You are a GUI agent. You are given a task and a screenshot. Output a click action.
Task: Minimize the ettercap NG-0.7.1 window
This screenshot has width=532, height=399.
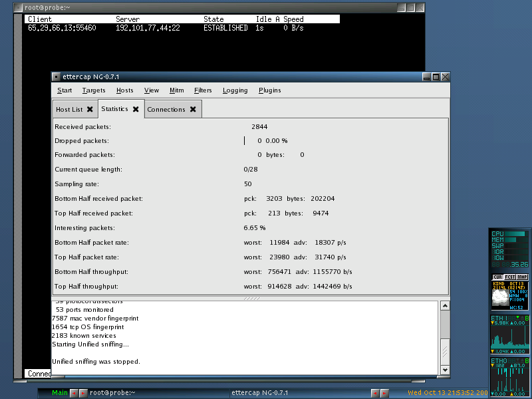pyautogui.click(x=427, y=77)
